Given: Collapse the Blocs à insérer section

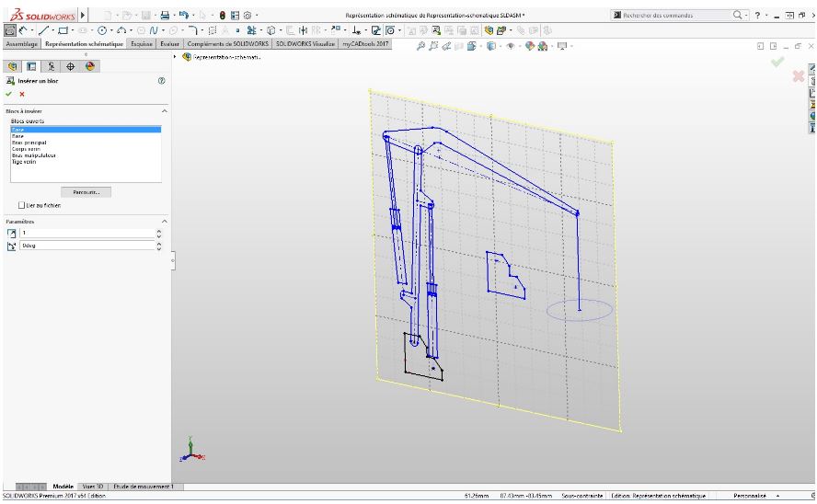Looking at the screenshot, I should (164, 111).
